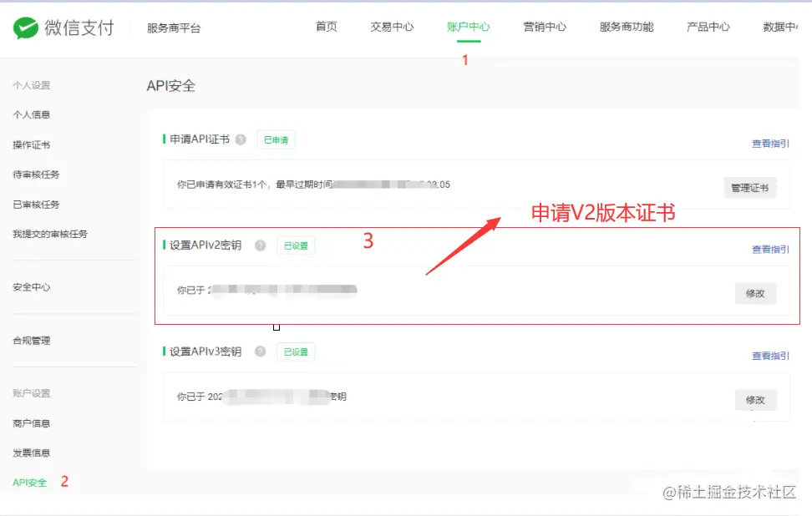Click 修改 for the APIv2 key

pos(755,293)
